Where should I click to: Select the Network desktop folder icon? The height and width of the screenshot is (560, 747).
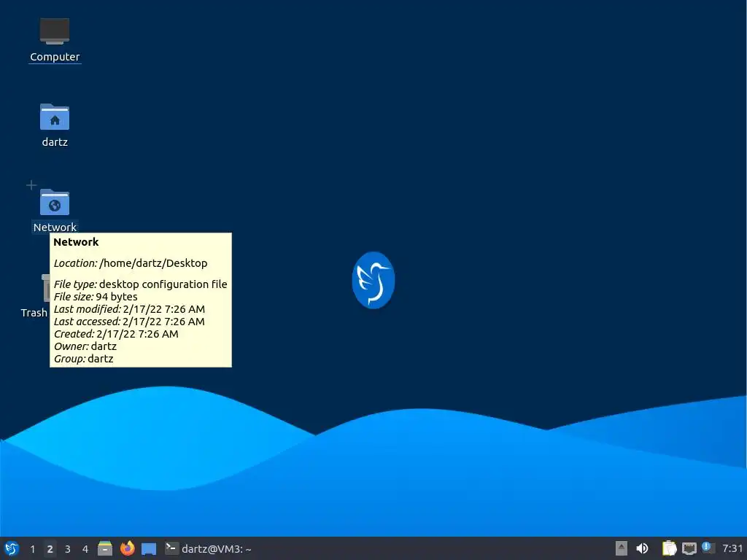[54, 202]
